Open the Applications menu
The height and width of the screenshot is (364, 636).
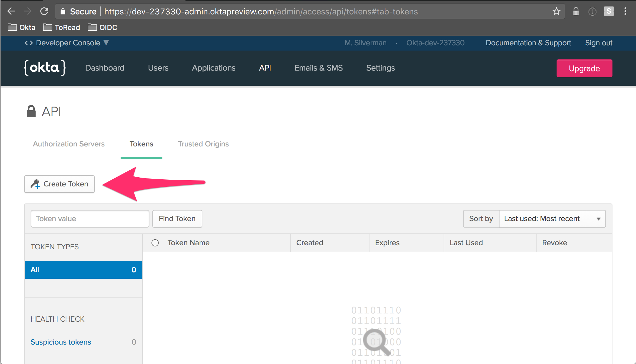(214, 68)
